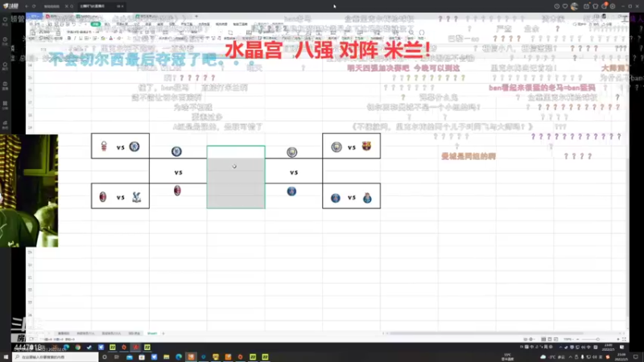This screenshot has width=644, height=362.
Task: Apply the font color (red A) tool
Action: tap(111, 38)
